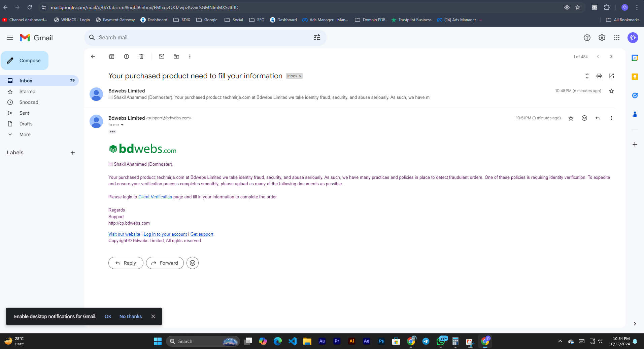Open the SEO bookmarks folder
Viewport: 644px width, 349px height.
tap(257, 20)
